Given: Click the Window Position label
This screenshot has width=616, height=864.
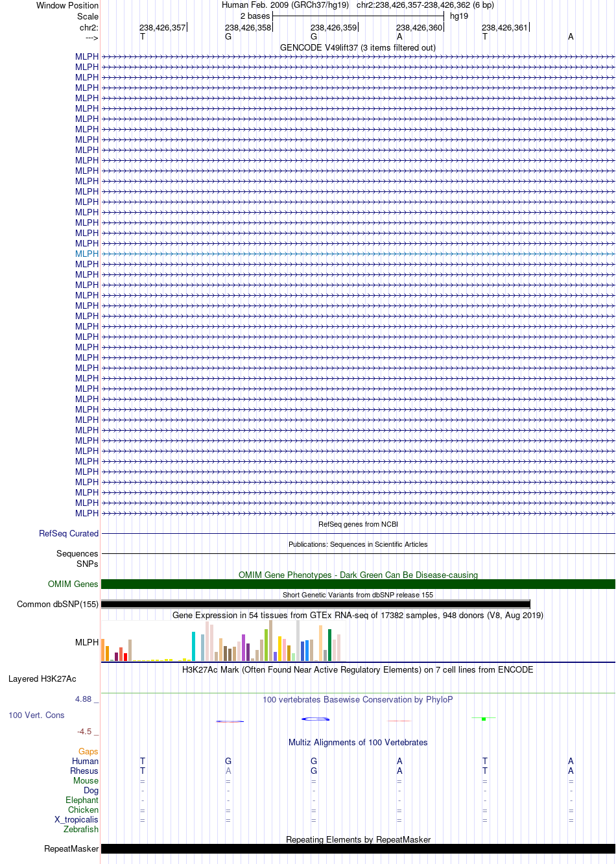Looking at the screenshot, I should click(67, 5).
